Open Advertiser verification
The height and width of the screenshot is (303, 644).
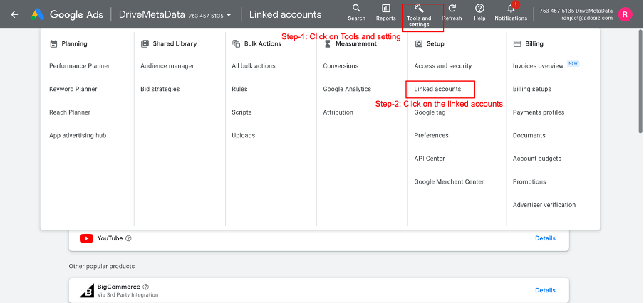544,205
